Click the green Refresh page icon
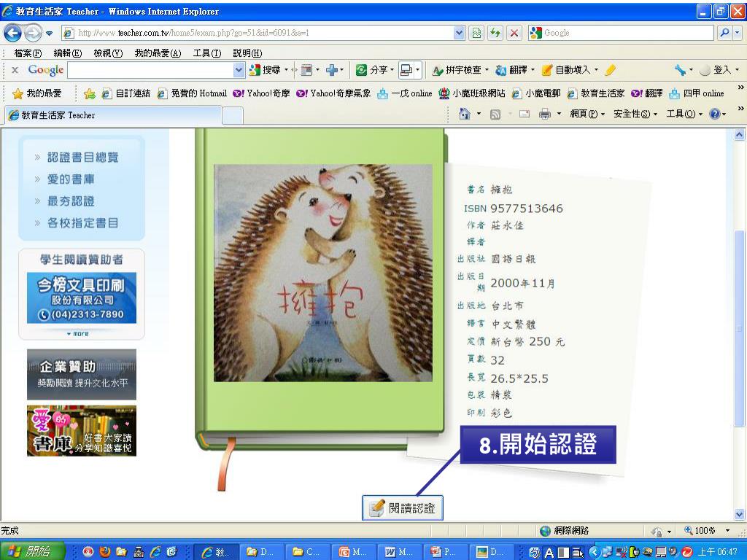Screen dimensions: 747x560 pos(495,33)
